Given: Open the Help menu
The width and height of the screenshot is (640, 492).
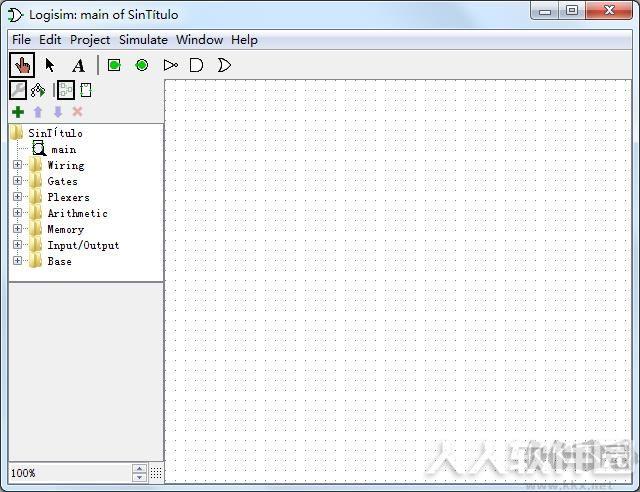Looking at the screenshot, I should 244,40.
